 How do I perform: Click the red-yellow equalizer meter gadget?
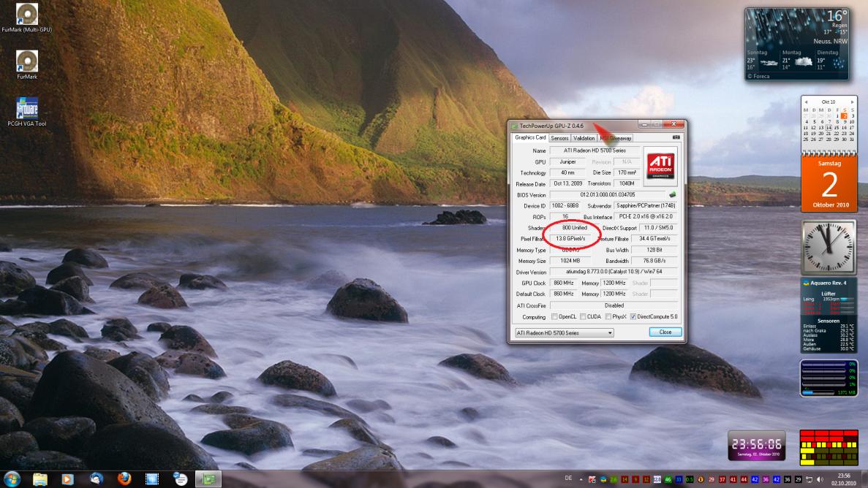[829, 448]
